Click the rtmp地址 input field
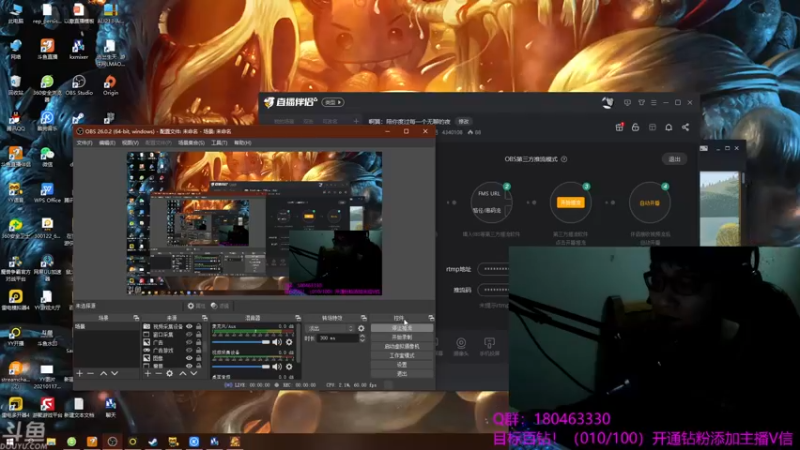Viewport: 800px width, 450px height. (493, 269)
